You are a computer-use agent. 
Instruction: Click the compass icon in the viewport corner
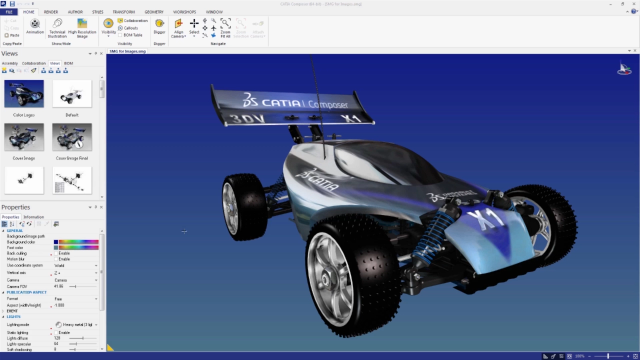[624, 69]
